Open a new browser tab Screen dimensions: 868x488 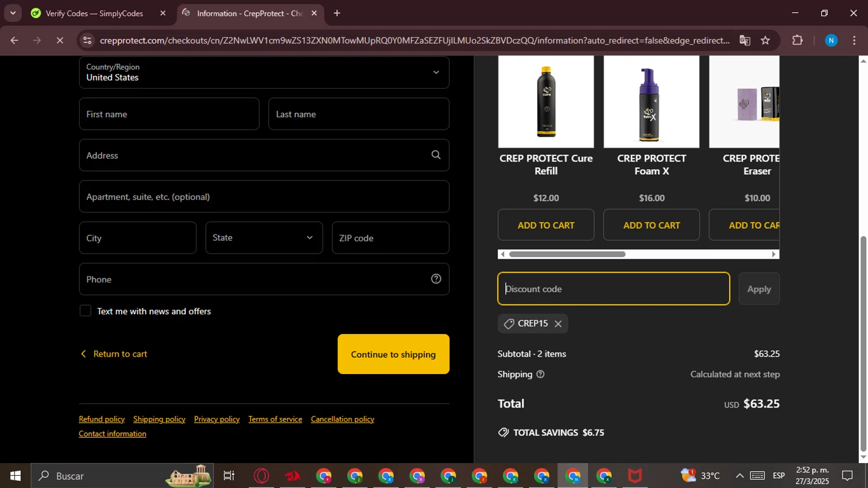click(337, 13)
